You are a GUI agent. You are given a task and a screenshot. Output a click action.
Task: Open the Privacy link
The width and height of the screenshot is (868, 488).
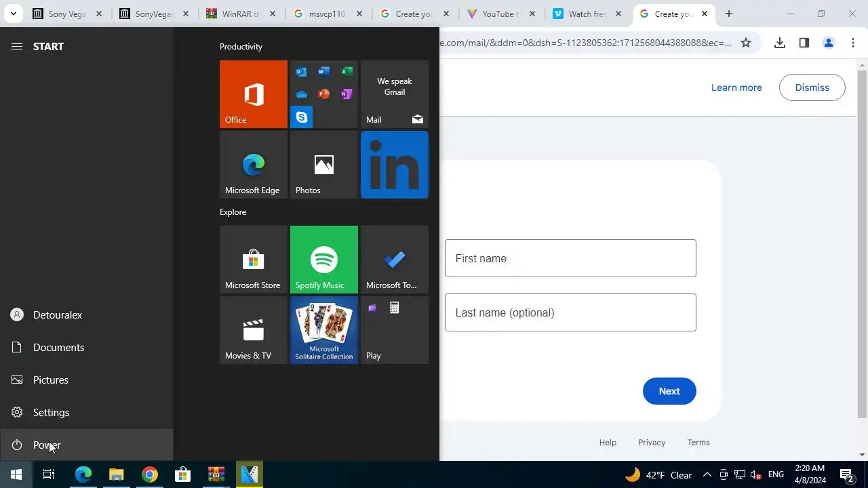point(652,443)
